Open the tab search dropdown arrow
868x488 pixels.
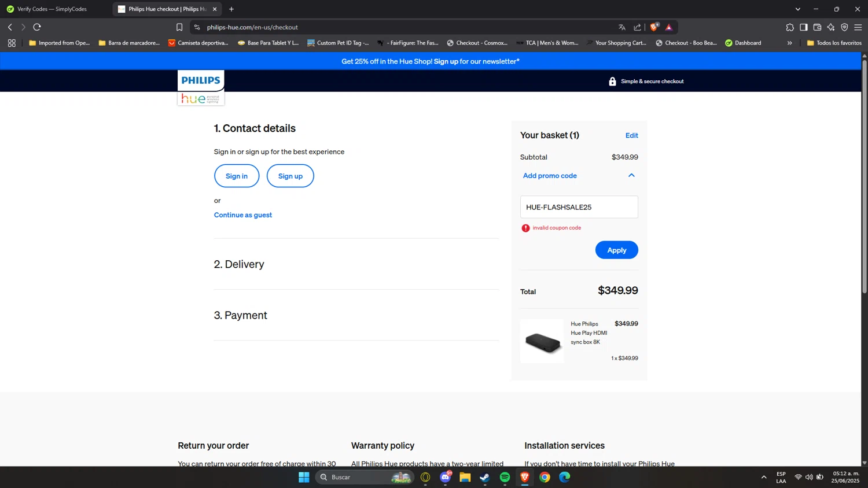797,9
